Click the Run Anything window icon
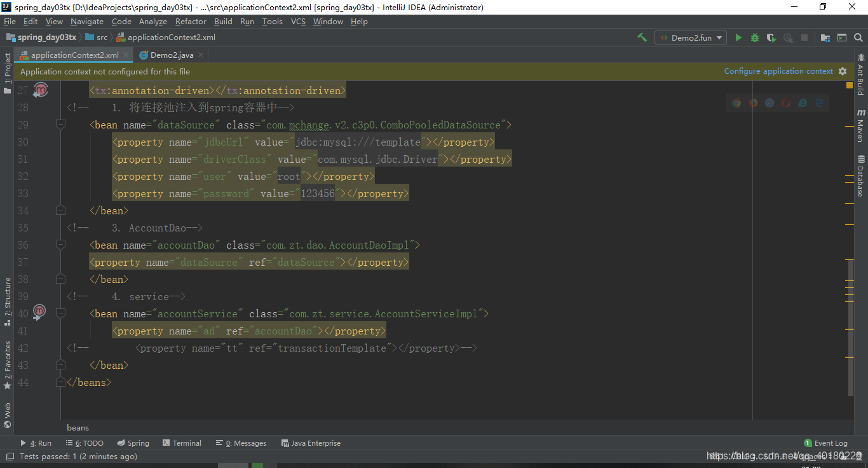This screenshot has height=468, width=868. 842,38
